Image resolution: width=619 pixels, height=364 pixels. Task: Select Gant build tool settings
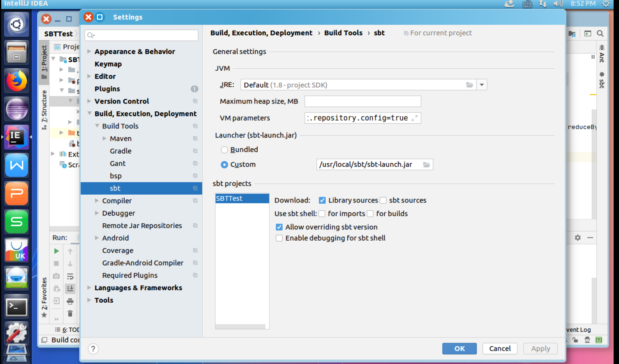point(118,164)
